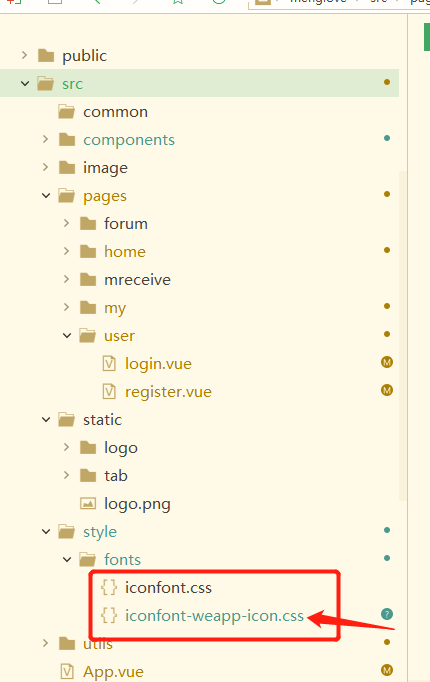Click the App.vue file icon

pos(67,672)
